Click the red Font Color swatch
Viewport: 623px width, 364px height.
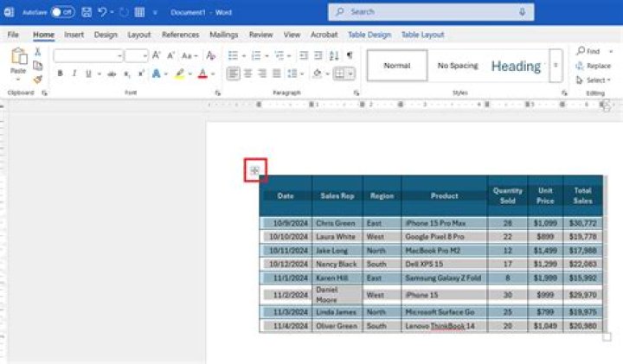[x=202, y=74]
